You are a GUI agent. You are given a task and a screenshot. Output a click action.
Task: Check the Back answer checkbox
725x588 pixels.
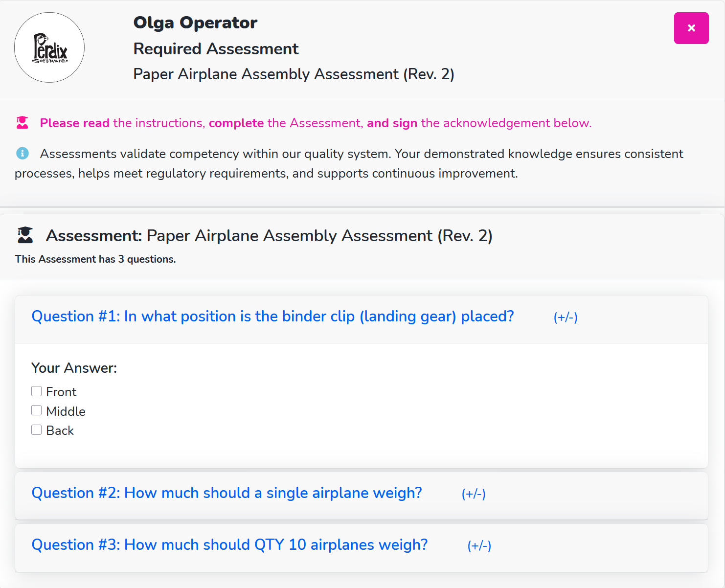[36, 430]
